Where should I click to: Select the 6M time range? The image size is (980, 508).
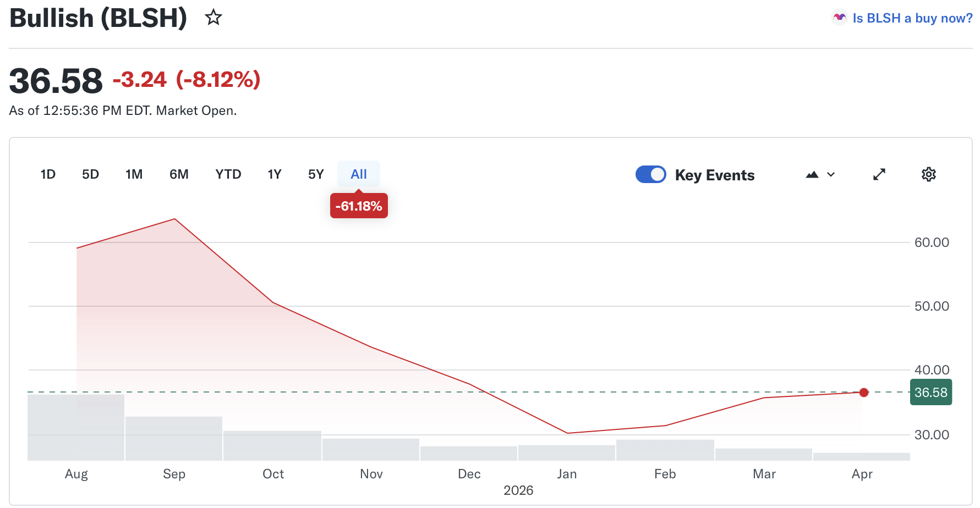(179, 174)
